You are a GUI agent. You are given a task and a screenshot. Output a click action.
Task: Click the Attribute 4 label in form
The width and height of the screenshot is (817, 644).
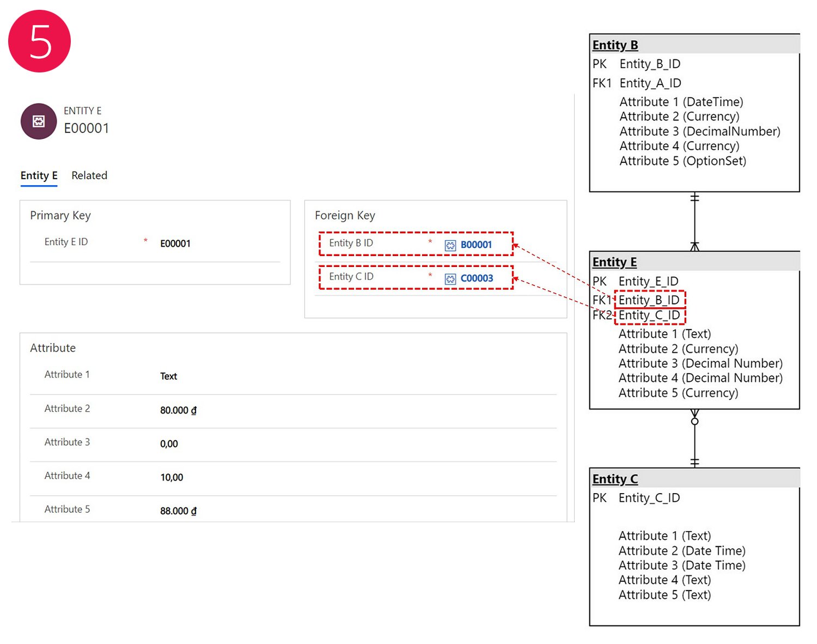(x=67, y=476)
